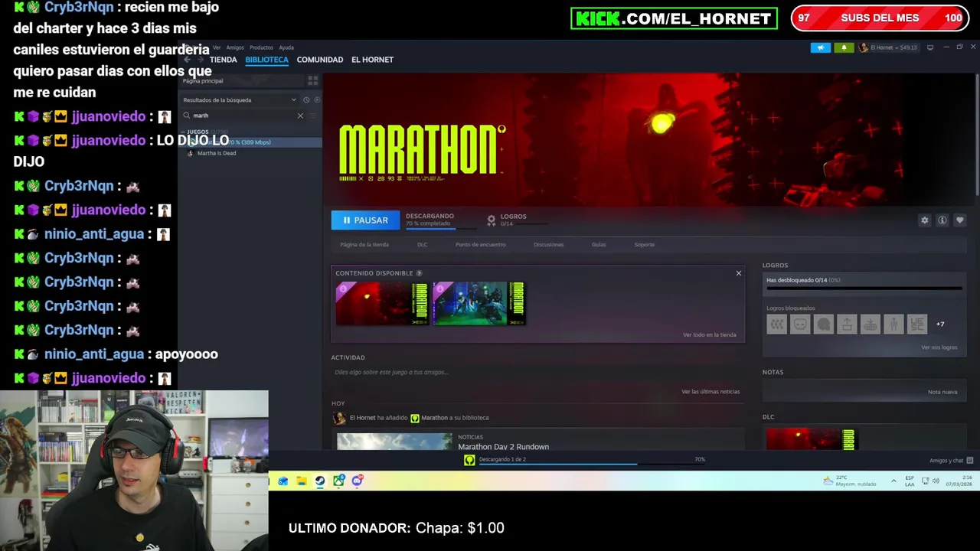Open the Productos menu
This screenshot has height=551, width=980.
coord(261,47)
